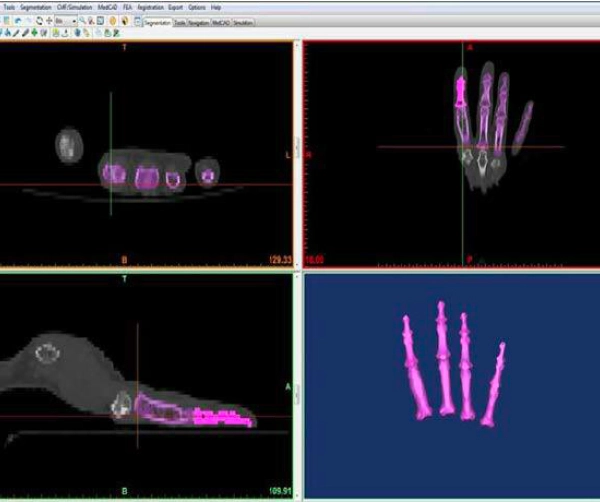Open the toolbar combo box dropdown arrow
The width and height of the screenshot is (600, 502).
click(76, 20)
